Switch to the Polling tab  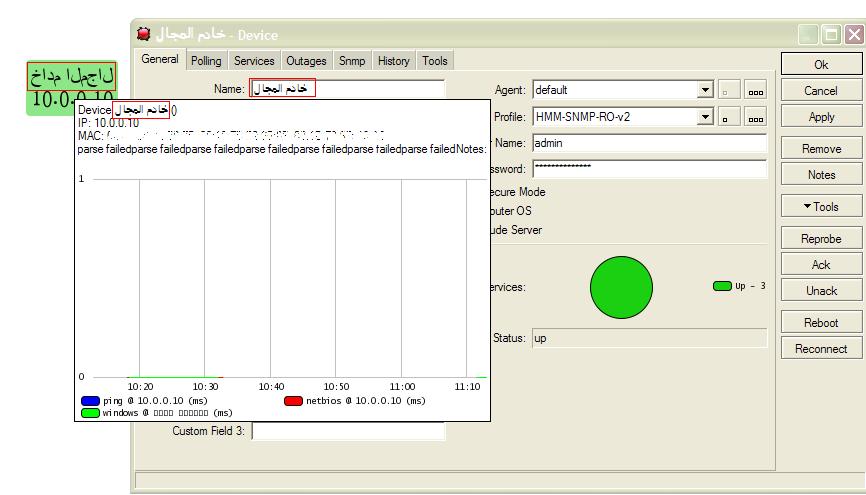[206, 61]
